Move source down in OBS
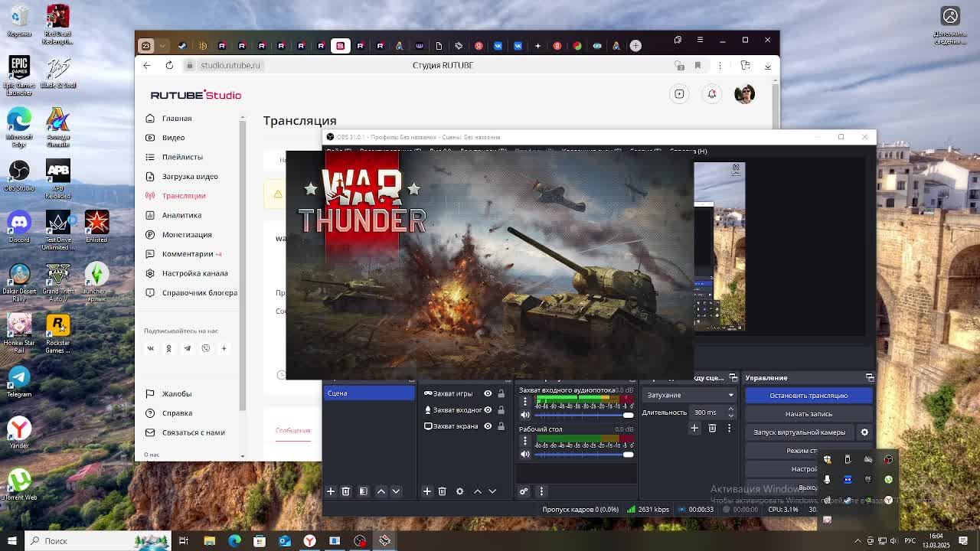Viewport: 980px width, 551px height. (492, 491)
